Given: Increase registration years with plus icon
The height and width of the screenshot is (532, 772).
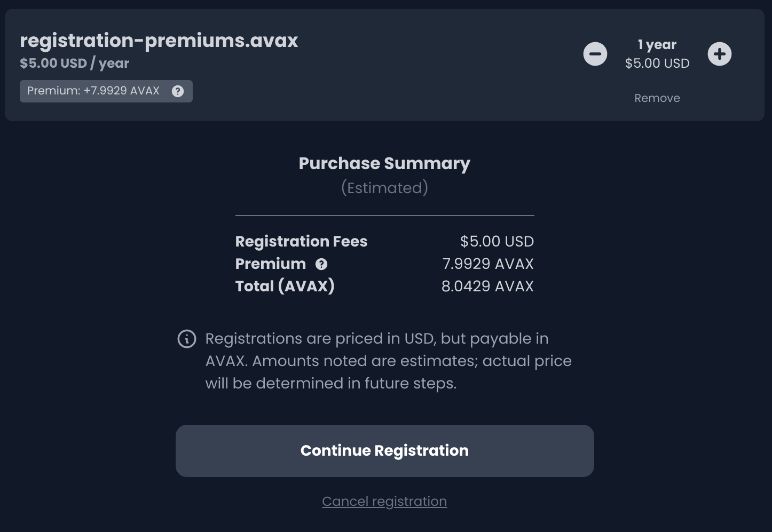Looking at the screenshot, I should pyautogui.click(x=720, y=54).
